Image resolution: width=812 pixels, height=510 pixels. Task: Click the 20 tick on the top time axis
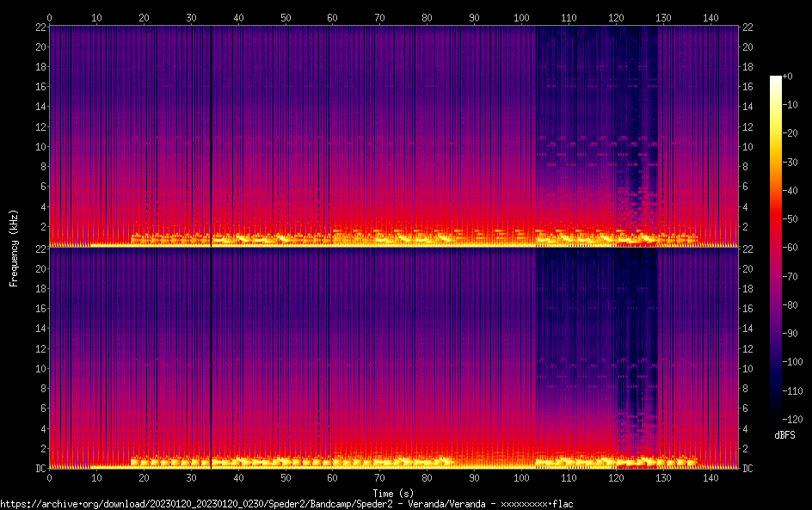click(144, 17)
